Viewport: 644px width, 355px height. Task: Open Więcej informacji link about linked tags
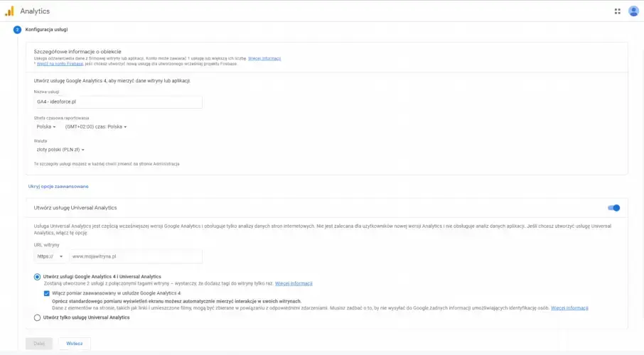294,283
